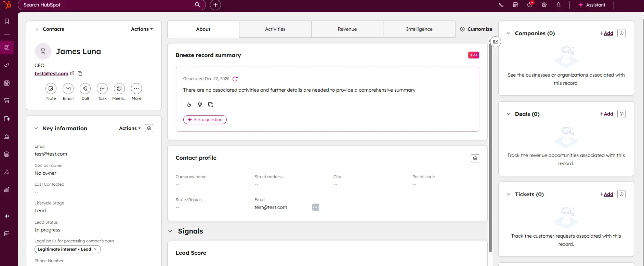
Task: Open the test@test.com link under James Luna
Action: 51,74
